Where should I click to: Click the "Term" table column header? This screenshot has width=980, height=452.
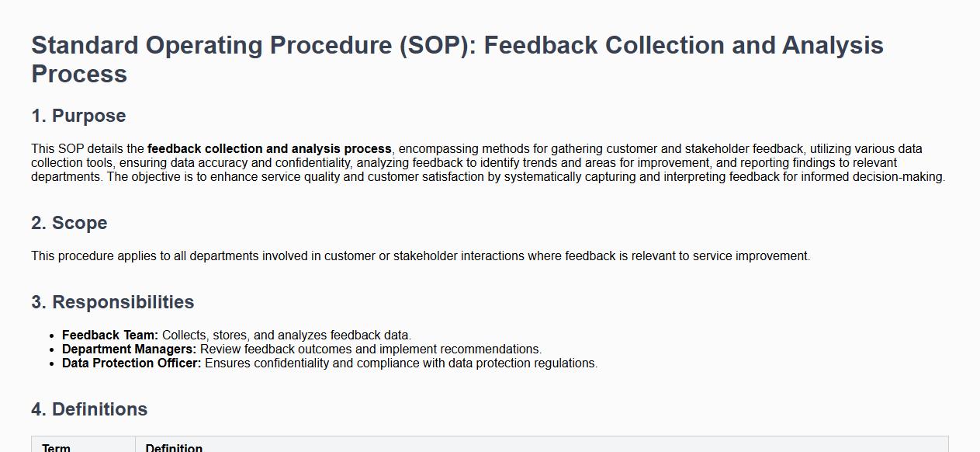coord(56,447)
